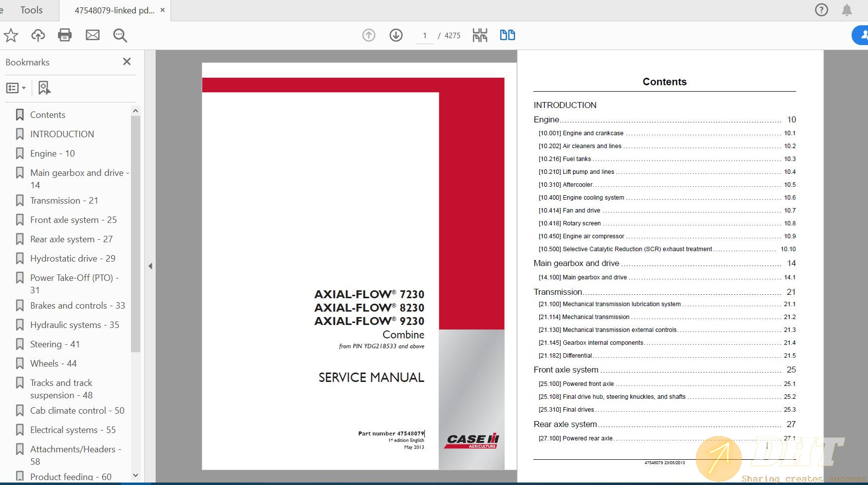Click the bookmarks panel scrollbar thumb
This screenshot has height=485, width=868.
[x=135, y=234]
